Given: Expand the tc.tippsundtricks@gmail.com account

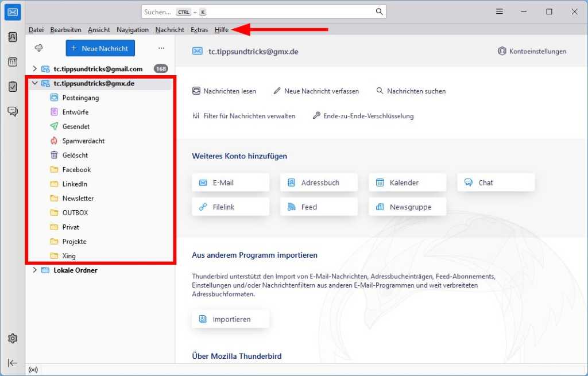Looking at the screenshot, I should (34, 69).
